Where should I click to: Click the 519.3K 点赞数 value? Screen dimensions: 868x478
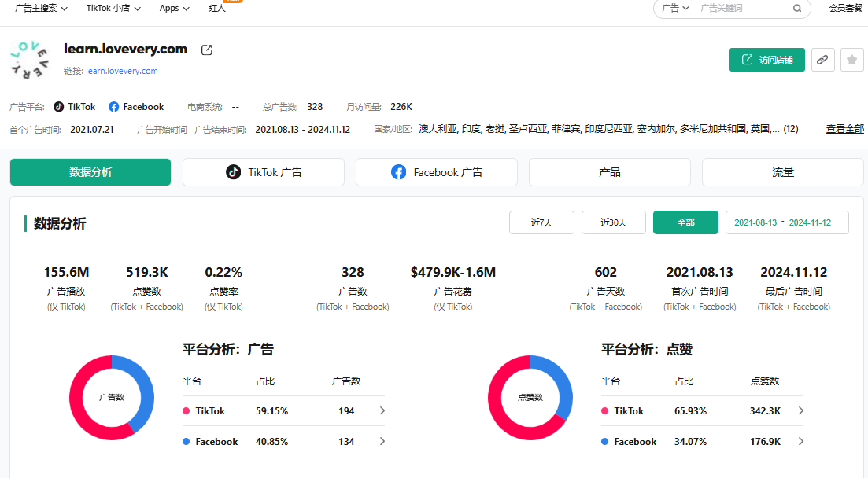(x=146, y=272)
